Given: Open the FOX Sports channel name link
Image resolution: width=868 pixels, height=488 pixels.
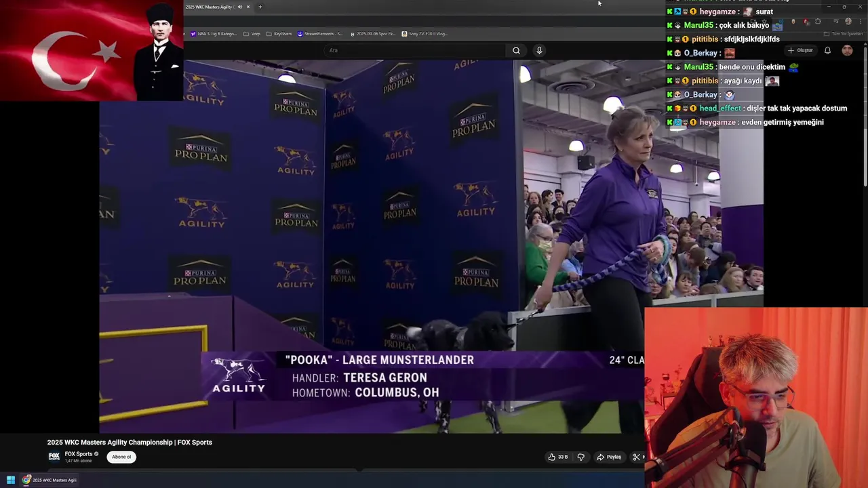Looking at the screenshot, I should tap(79, 454).
